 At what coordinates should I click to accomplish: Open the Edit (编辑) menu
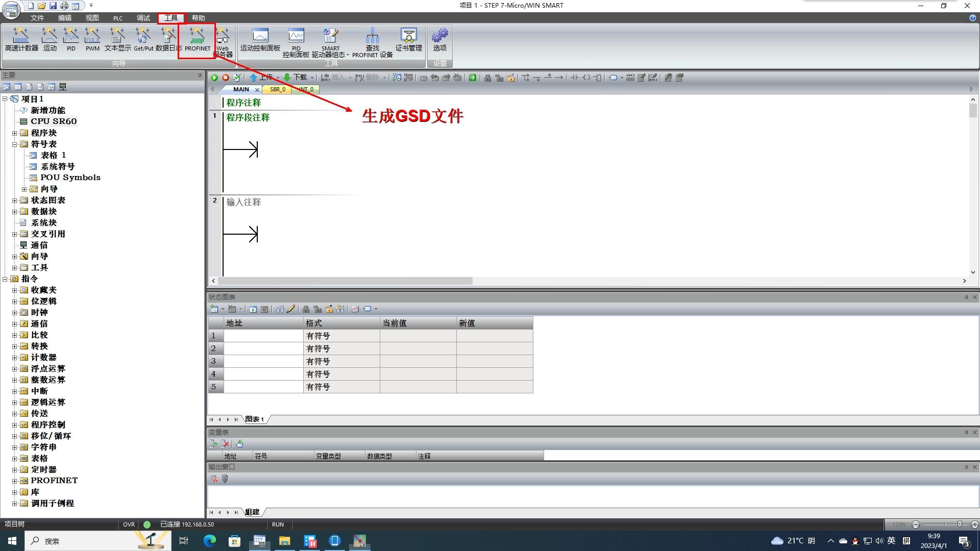click(x=65, y=18)
